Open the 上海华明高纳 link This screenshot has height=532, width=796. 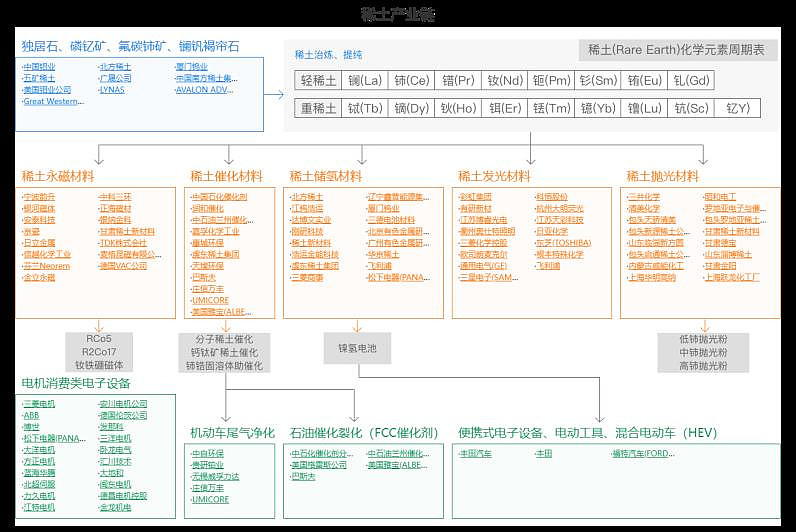pos(652,278)
